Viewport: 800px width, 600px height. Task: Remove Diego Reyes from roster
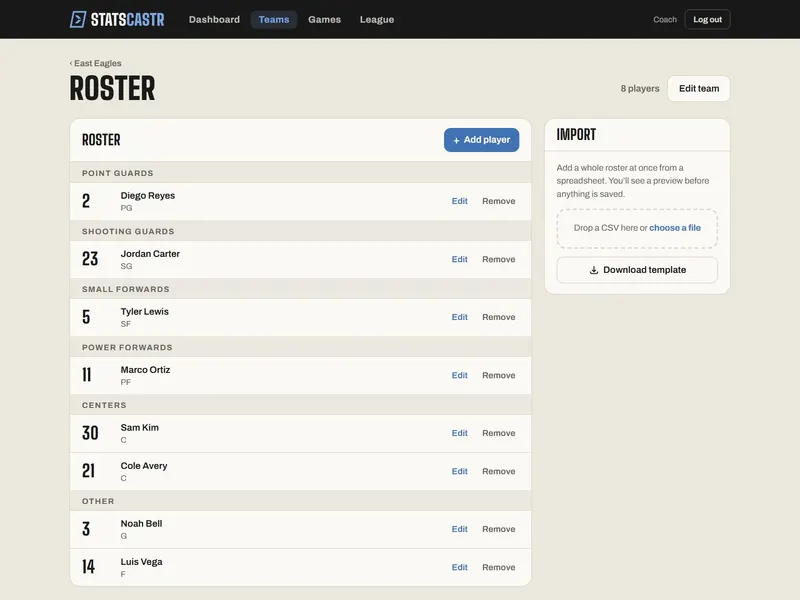tap(498, 201)
